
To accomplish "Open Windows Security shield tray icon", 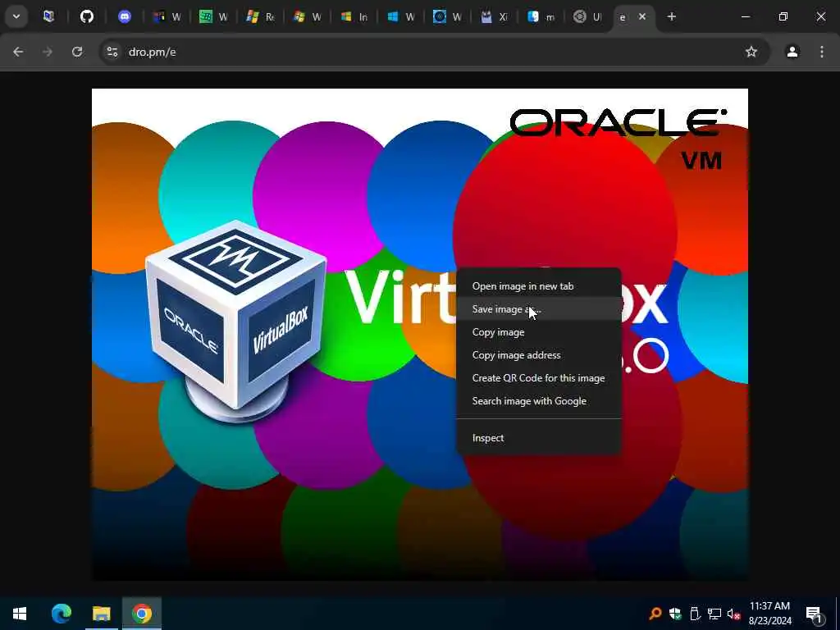I will tap(675, 614).
